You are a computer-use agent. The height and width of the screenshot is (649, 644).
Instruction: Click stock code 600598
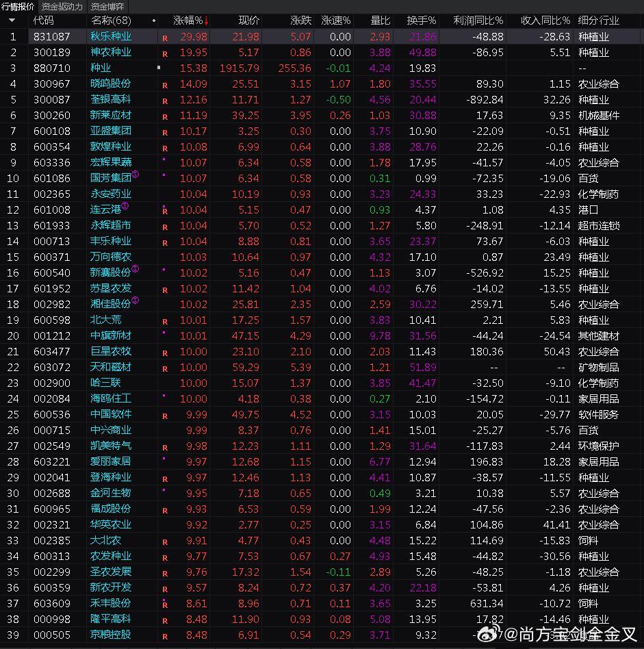[x=52, y=320]
